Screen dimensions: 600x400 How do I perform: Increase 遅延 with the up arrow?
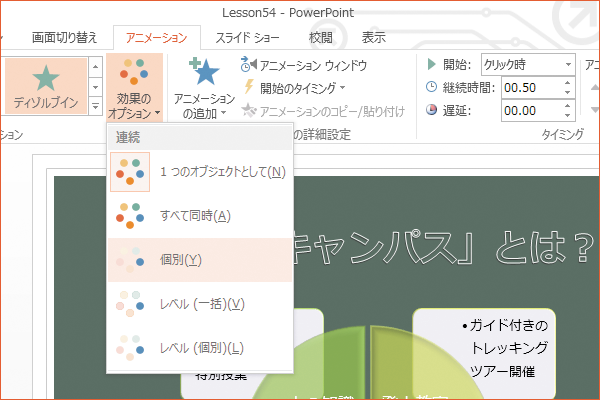point(567,106)
